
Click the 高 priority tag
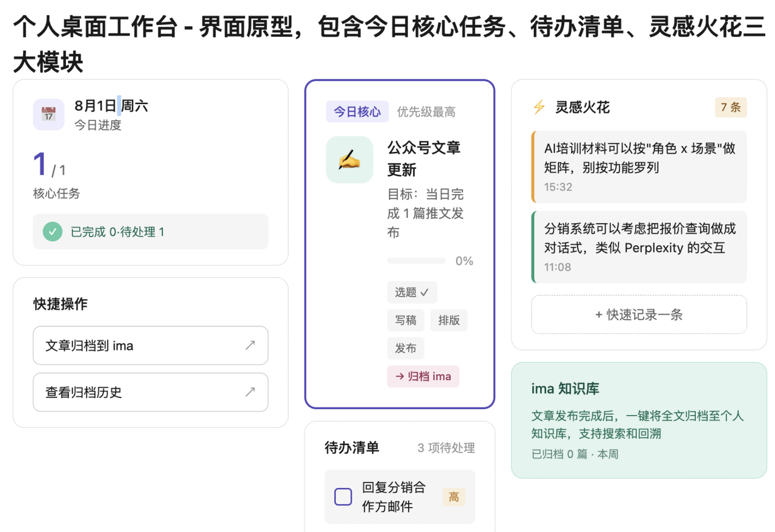[x=453, y=497]
